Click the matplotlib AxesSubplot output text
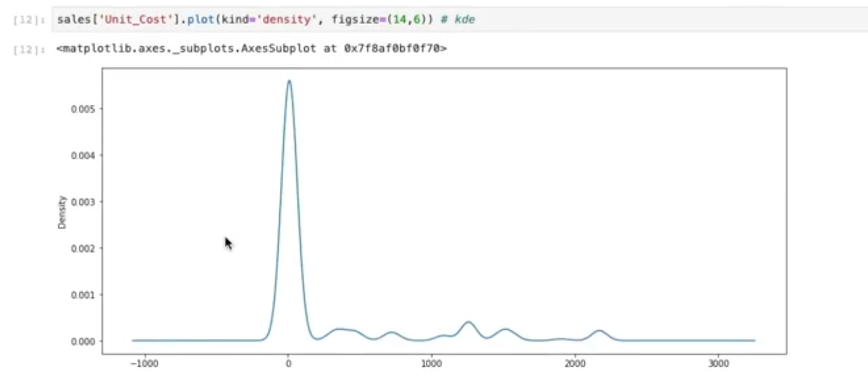Image resolution: width=868 pixels, height=383 pixels. pyautogui.click(x=252, y=49)
